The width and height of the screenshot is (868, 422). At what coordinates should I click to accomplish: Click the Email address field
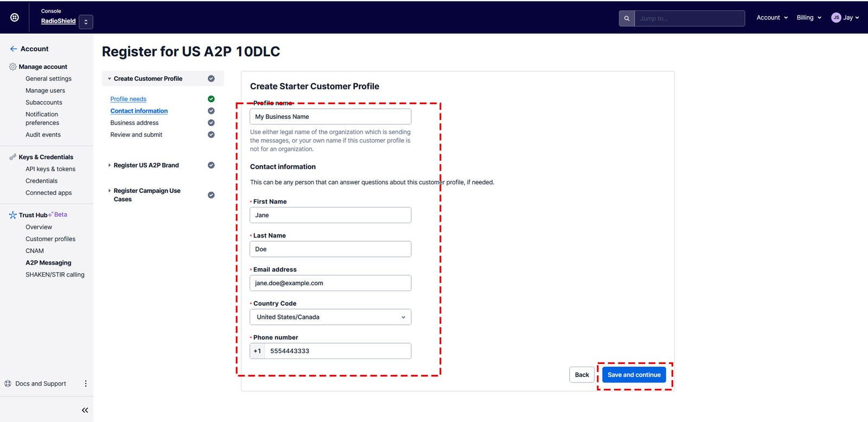tap(330, 283)
